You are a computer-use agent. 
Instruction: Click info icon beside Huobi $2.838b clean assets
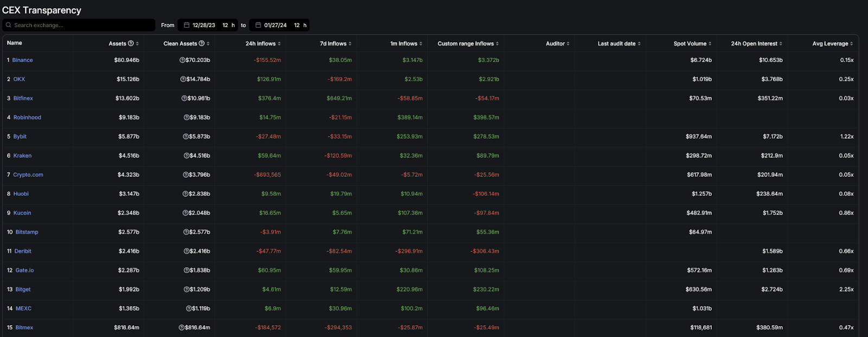click(185, 194)
